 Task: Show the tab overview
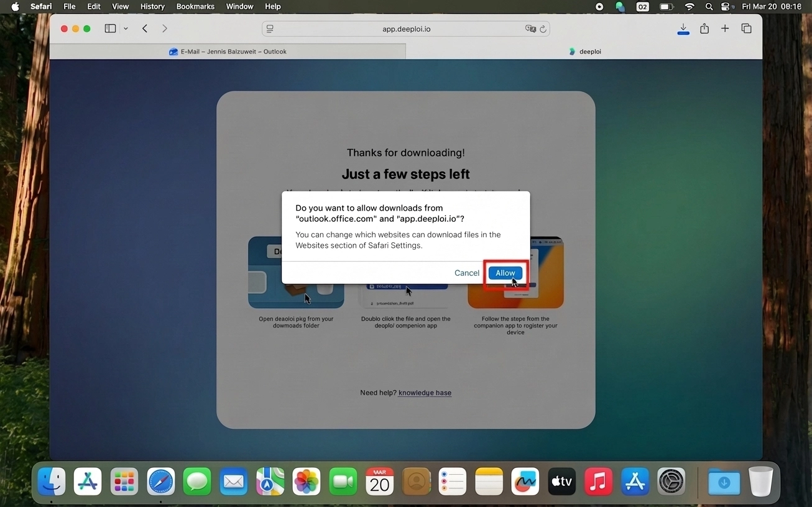746,29
